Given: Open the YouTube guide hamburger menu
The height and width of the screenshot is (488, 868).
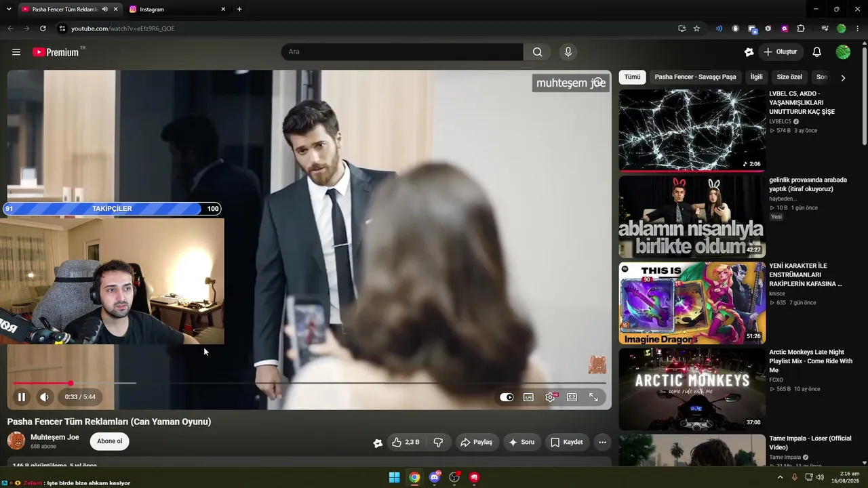Looking at the screenshot, I should click(x=16, y=52).
